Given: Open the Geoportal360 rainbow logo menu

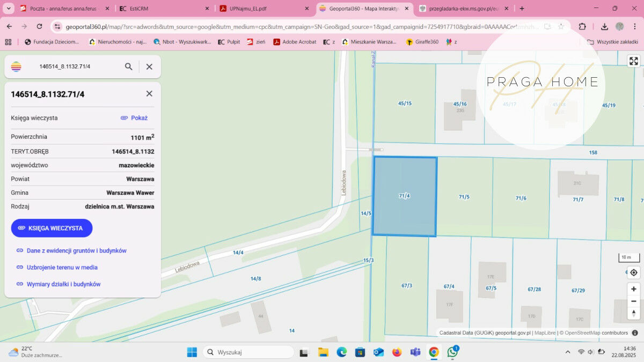Looking at the screenshot, I should (x=16, y=67).
